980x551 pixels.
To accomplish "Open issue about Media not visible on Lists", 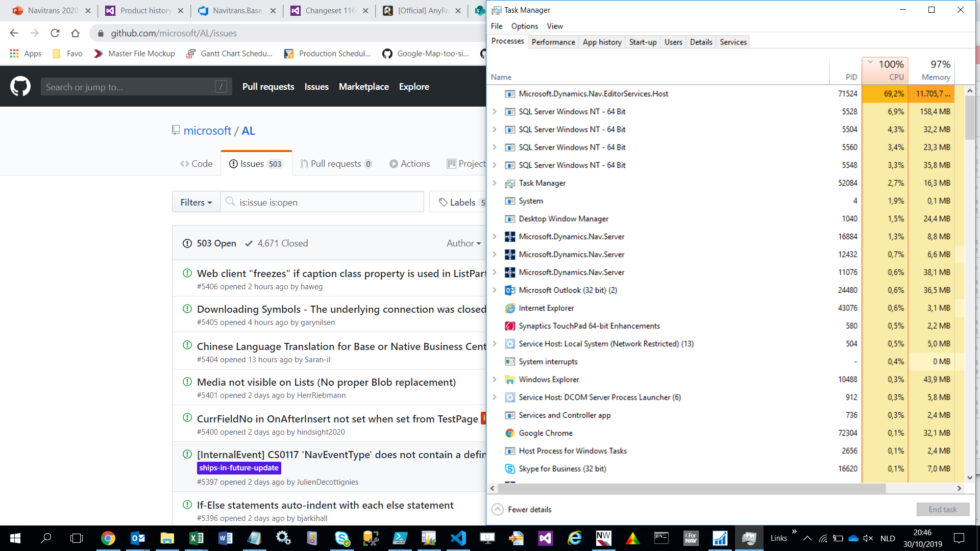I will [x=326, y=382].
